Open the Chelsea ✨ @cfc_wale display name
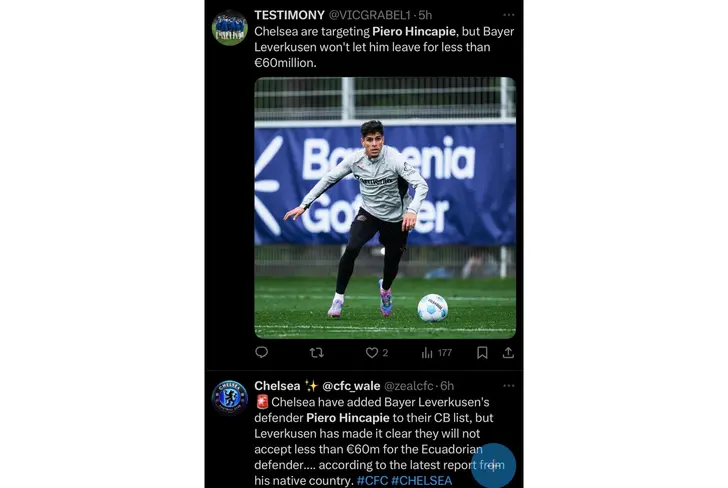This screenshot has height=488, width=728. coord(317,386)
